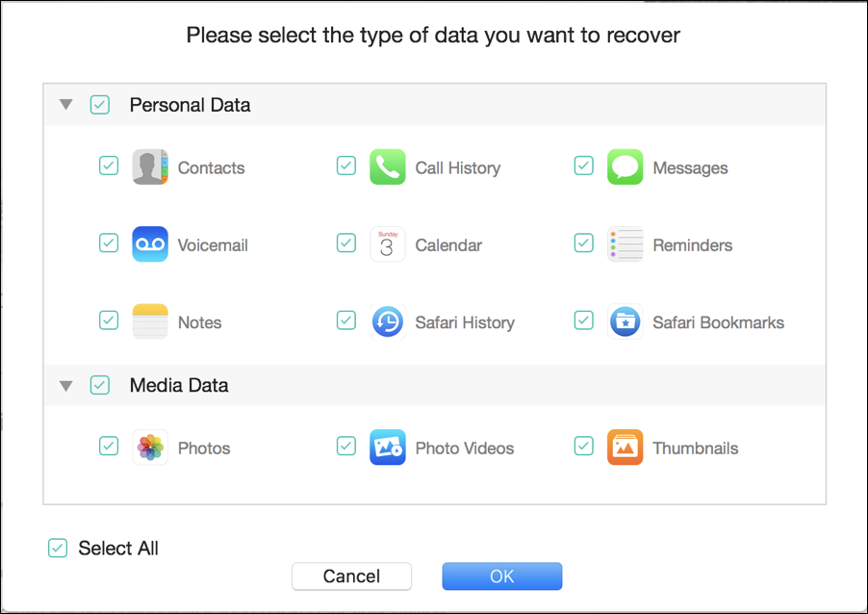Click the orange Thumbnails icon

pos(625,448)
